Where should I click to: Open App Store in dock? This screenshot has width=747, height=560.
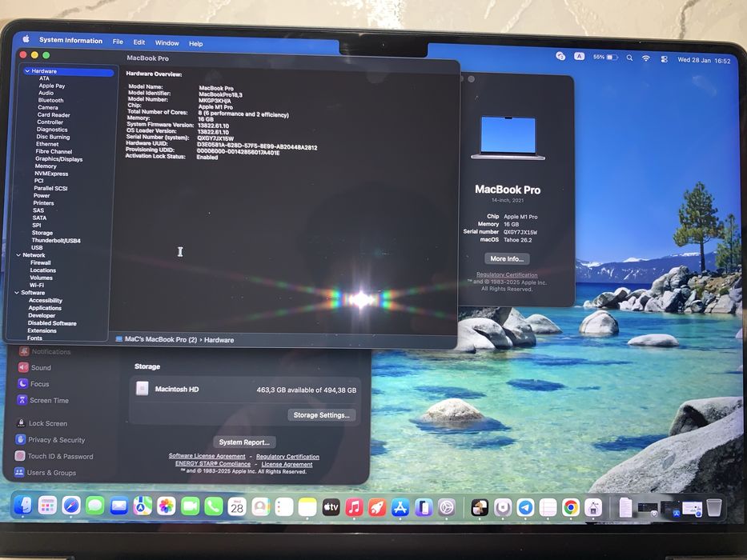point(400,508)
